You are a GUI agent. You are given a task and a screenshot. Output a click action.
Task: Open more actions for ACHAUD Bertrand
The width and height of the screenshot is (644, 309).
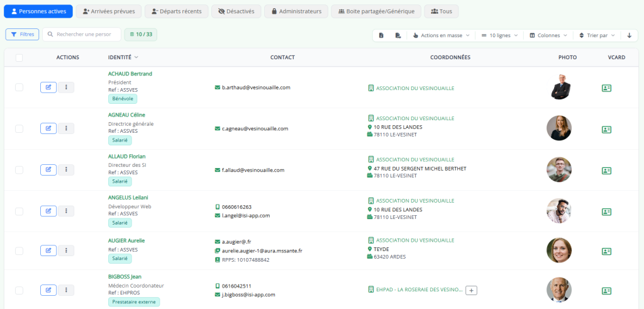point(66,87)
